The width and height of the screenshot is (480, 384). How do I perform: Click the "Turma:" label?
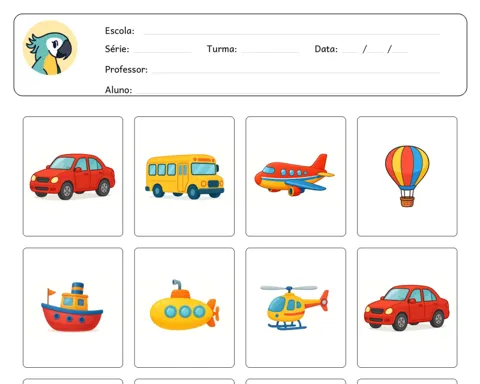222,49
